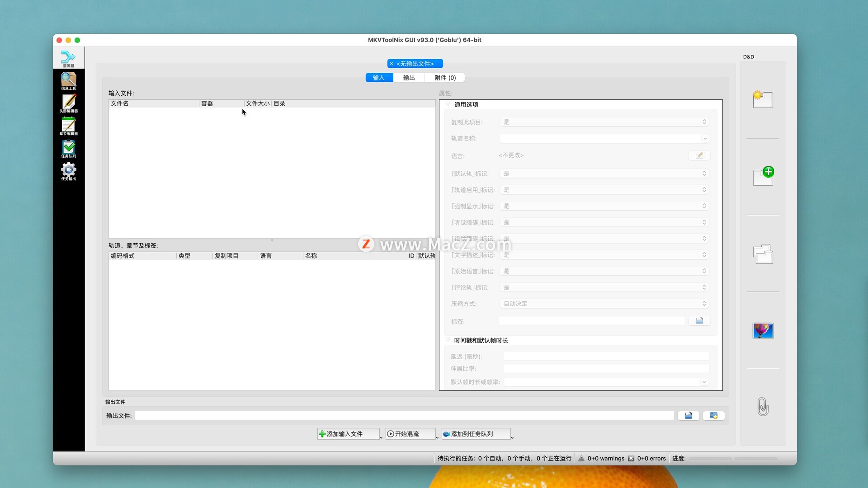
Task: Click the pencil edit icon beside 语言
Action: 699,155
